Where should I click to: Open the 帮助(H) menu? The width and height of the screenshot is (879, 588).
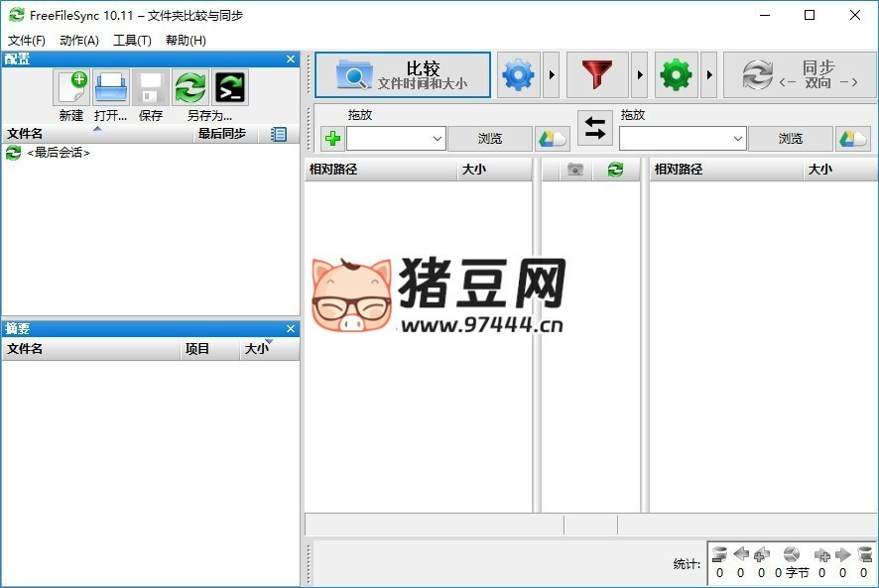[186, 41]
